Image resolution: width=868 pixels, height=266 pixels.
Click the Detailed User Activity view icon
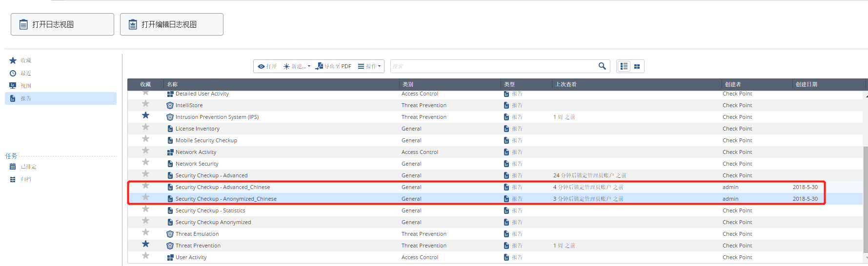pyautogui.click(x=170, y=94)
